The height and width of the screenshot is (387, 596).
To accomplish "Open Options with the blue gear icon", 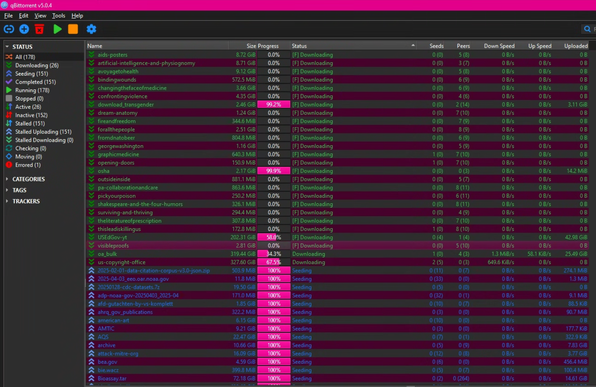I will (x=91, y=29).
